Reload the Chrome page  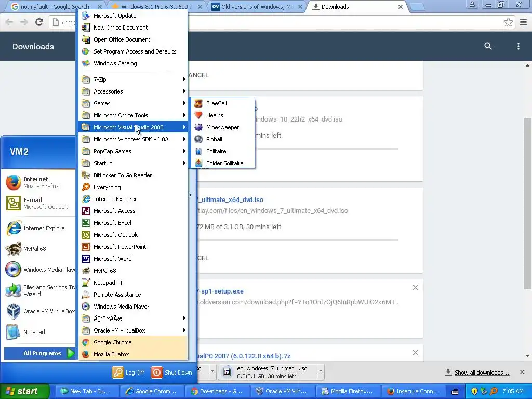(x=39, y=22)
